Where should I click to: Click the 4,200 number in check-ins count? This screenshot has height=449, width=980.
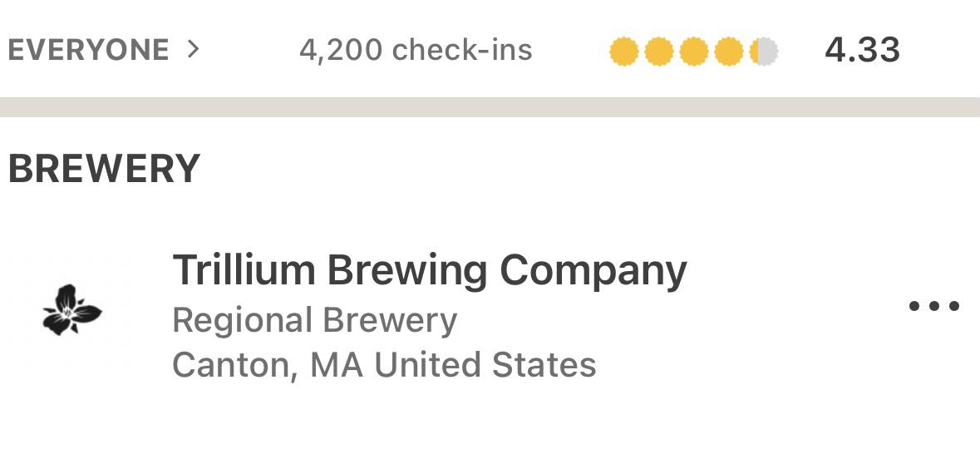point(341,51)
